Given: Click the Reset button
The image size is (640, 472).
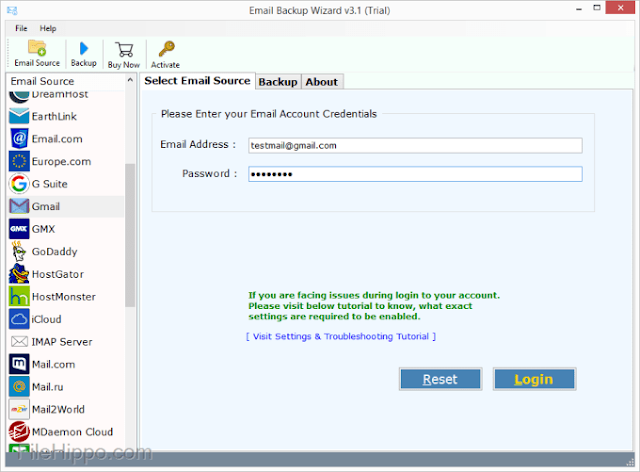Looking at the screenshot, I should [x=440, y=379].
